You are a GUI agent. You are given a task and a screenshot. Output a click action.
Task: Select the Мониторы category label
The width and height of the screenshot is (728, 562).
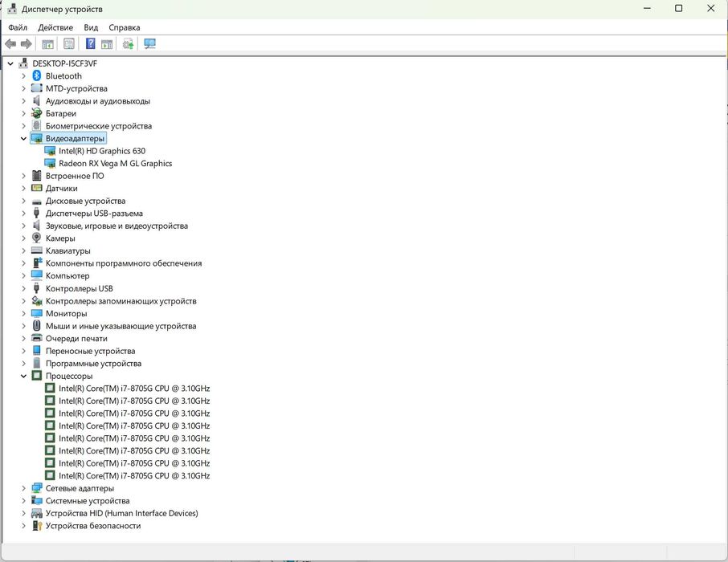(x=66, y=314)
